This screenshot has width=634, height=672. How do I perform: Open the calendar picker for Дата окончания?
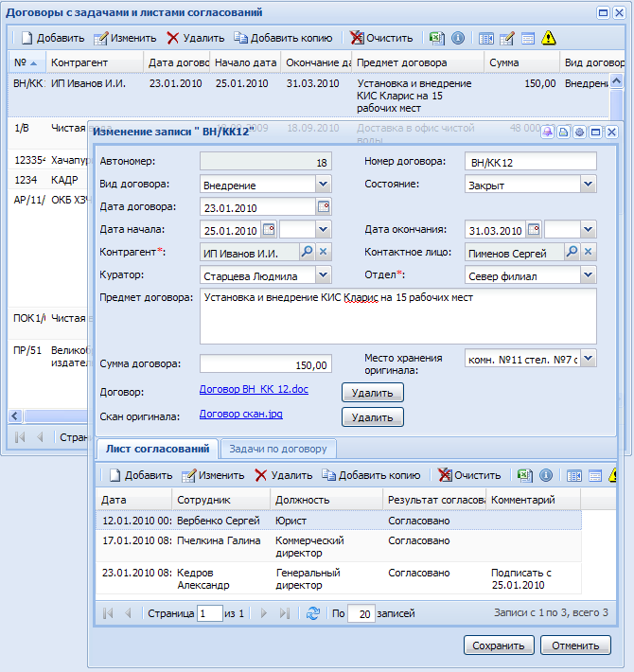(x=534, y=230)
